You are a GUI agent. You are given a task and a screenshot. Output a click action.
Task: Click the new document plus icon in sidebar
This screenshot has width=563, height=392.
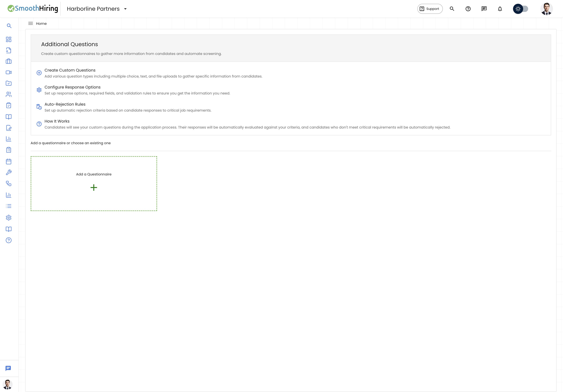[9, 50]
